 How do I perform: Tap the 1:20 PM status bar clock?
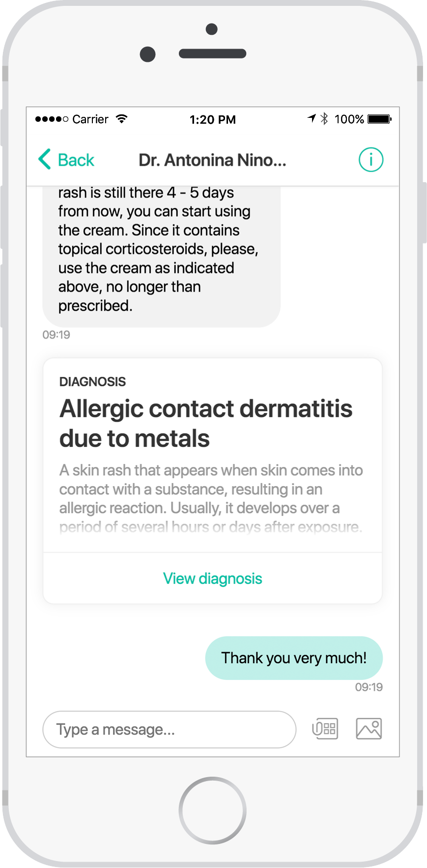(213, 119)
